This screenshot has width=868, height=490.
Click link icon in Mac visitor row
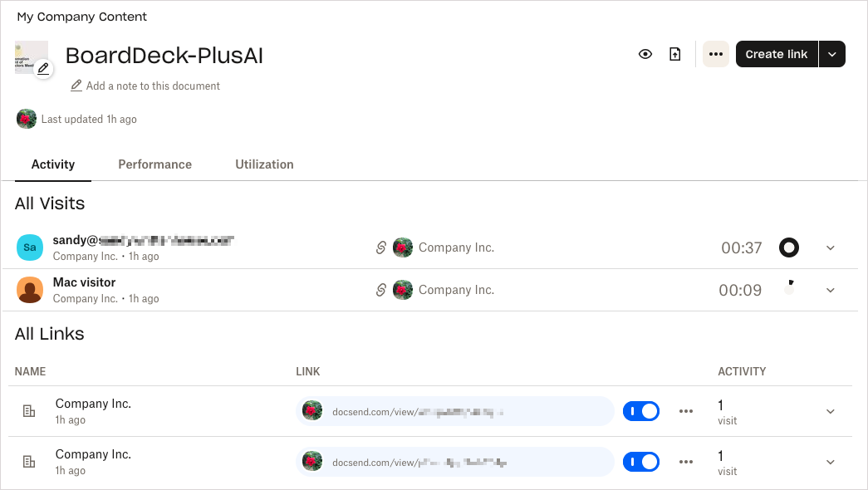click(381, 290)
